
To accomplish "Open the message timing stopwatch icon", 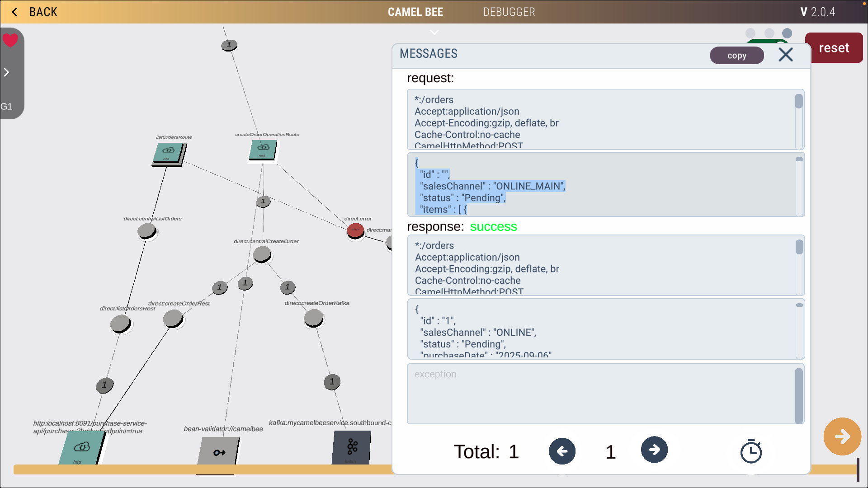I will click(x=751, y=451).
